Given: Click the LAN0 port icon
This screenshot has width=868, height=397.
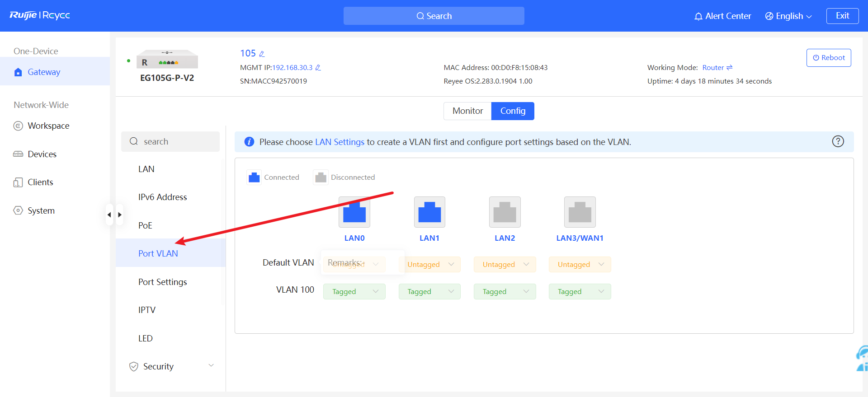Looking at the screenshot, I should [354, 212].
